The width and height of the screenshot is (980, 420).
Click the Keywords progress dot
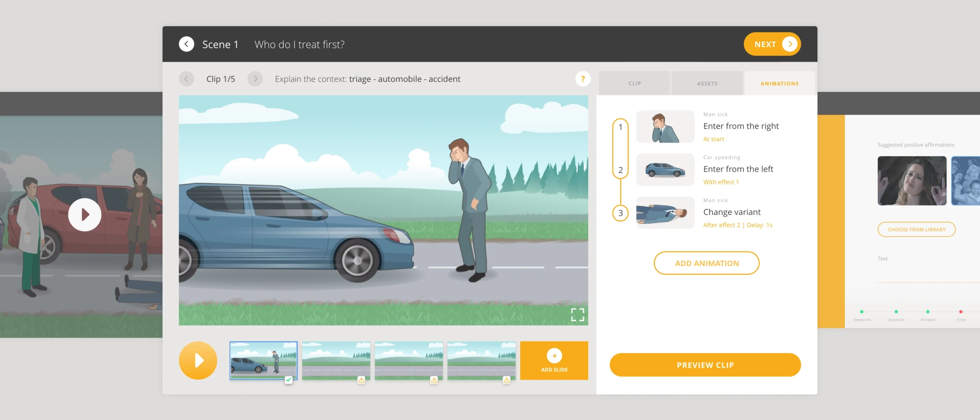click(x=862, y=312)
